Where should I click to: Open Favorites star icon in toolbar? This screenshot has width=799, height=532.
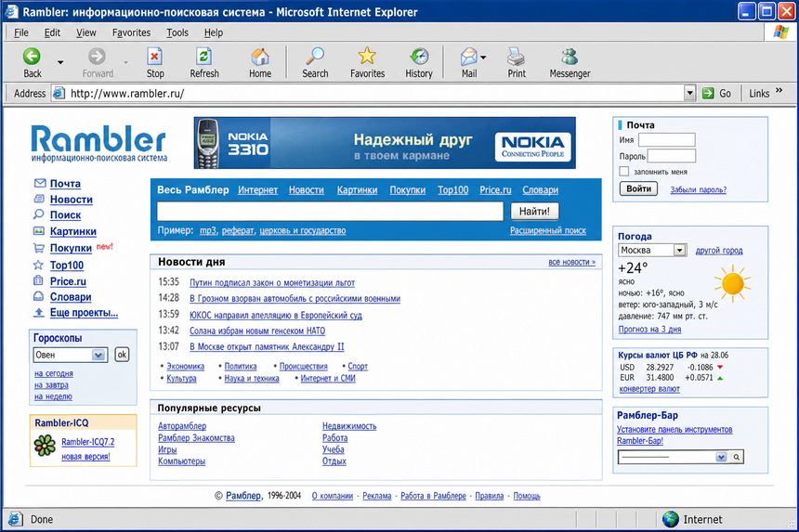tap(367, 56)
